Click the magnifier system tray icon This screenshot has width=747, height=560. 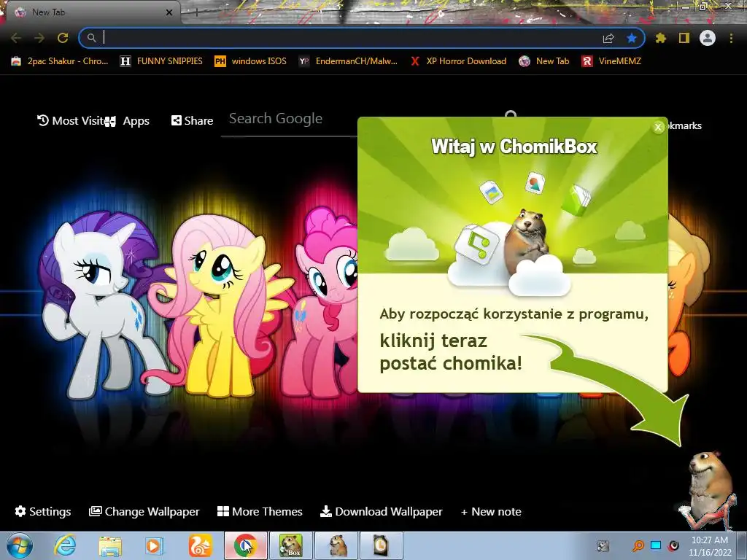tap(638, 545)
